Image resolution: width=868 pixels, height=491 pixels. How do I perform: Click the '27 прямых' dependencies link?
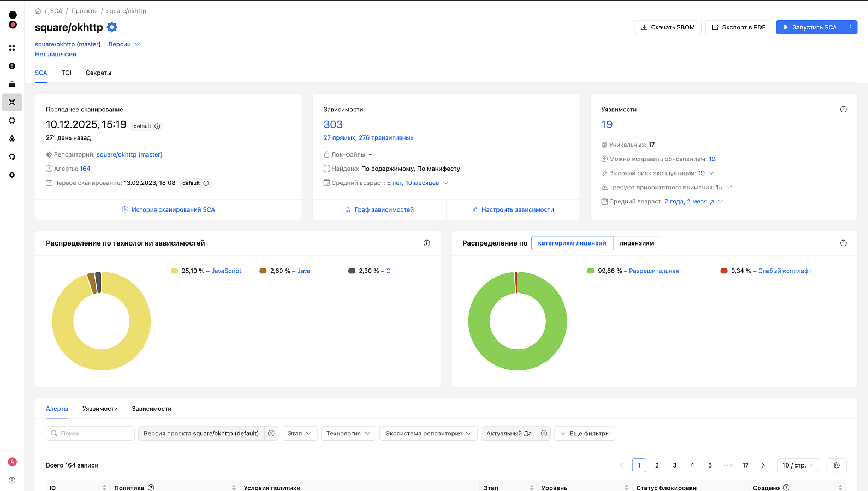point(340,138)
